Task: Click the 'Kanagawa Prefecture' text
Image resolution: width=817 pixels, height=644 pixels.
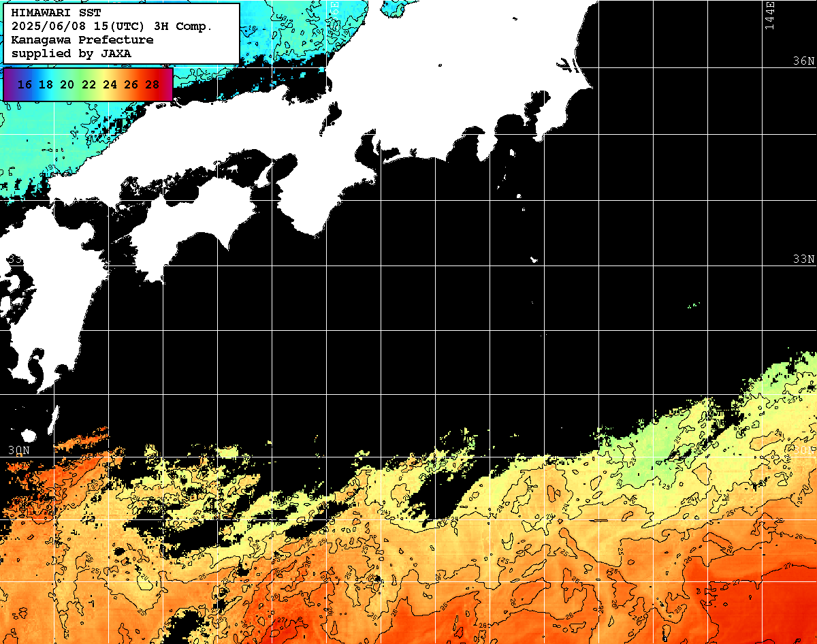Action: [82, 39]
